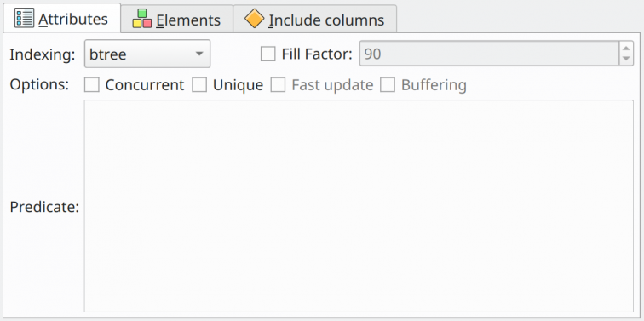Click the colored blocks icon for Elements
The image size is (644, 321).
click(142, 19)
